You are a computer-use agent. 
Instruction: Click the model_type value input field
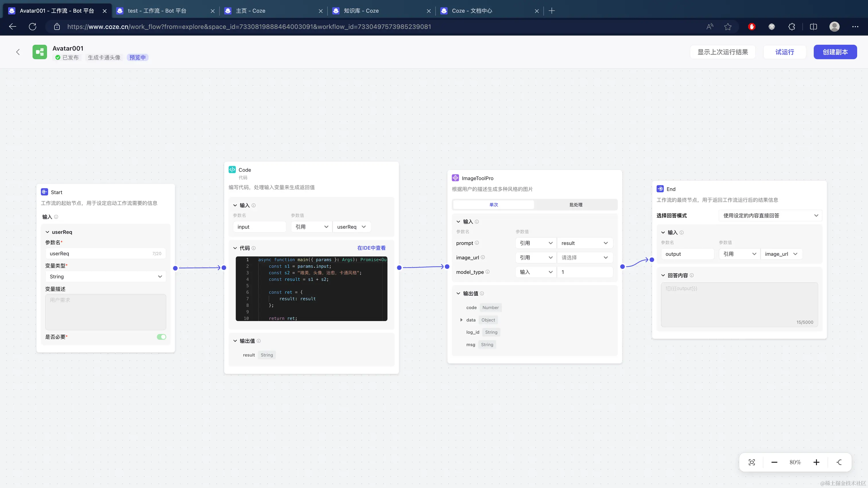pos(585,272)
